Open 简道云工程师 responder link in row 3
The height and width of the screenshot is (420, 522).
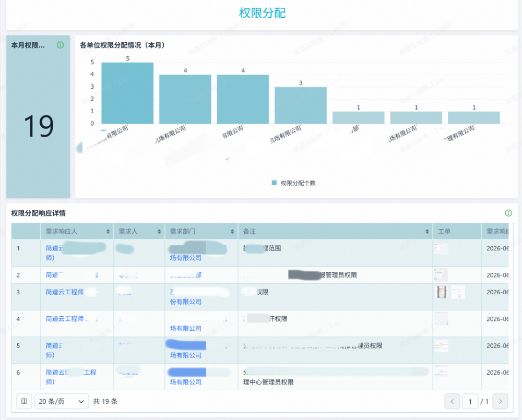tap(65, 292)
